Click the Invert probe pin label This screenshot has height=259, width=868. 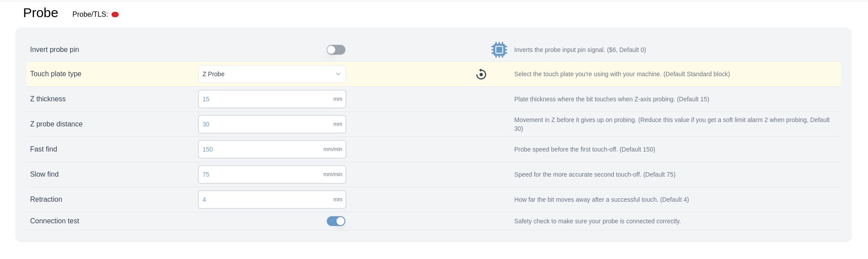click(55, 50)
